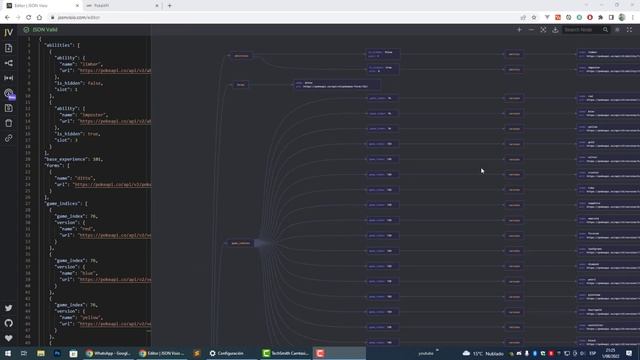Screen dimensions: 640x360
Task: Open the WhatsApp Chrome window in the taskbar
Action: tap(108, 353)
